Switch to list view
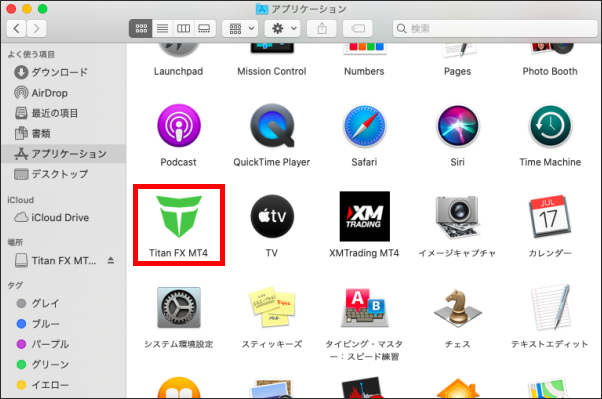This screenshot has height=399, width=602. [162, 28]
